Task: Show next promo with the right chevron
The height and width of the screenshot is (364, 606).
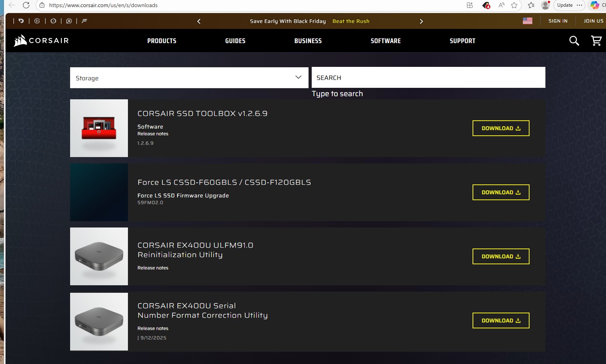Action: (x=421, y=21)
